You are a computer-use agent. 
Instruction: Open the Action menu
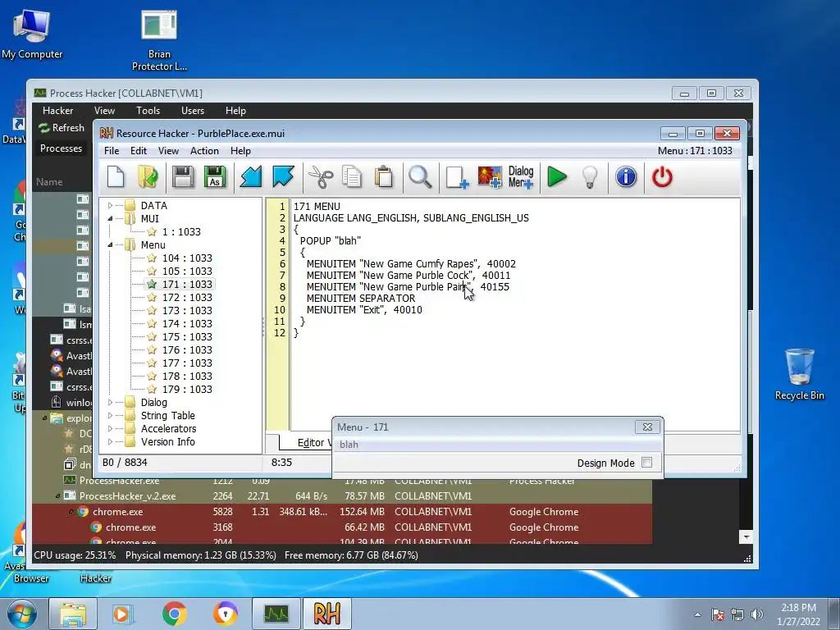(204, 151)
